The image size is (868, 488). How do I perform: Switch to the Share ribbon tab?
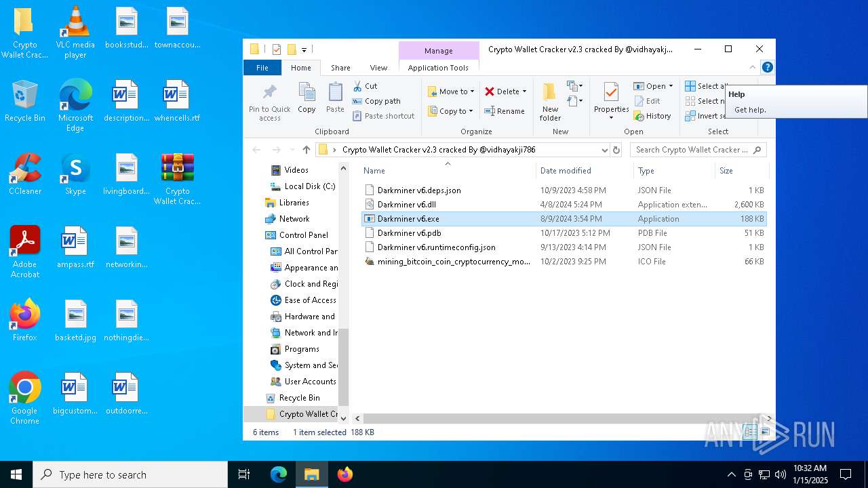pyautogui.click(x=340, y=68)
